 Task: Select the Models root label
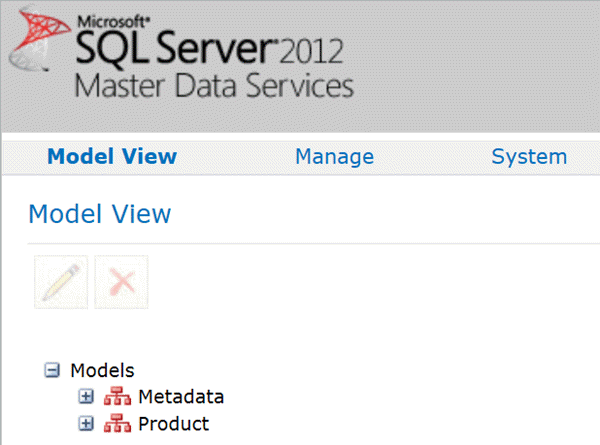coord(102,371)
